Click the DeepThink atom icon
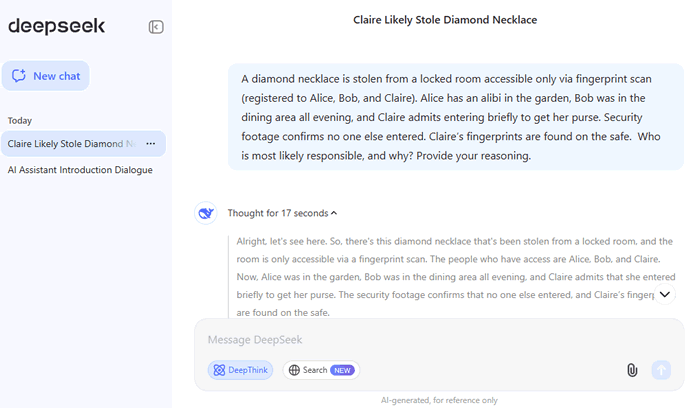 point(219,370)
